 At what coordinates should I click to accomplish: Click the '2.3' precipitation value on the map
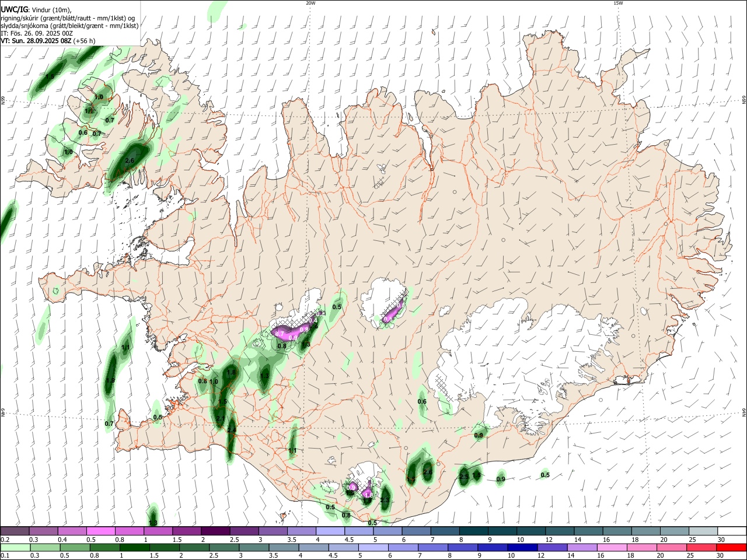tap(385, 501)
